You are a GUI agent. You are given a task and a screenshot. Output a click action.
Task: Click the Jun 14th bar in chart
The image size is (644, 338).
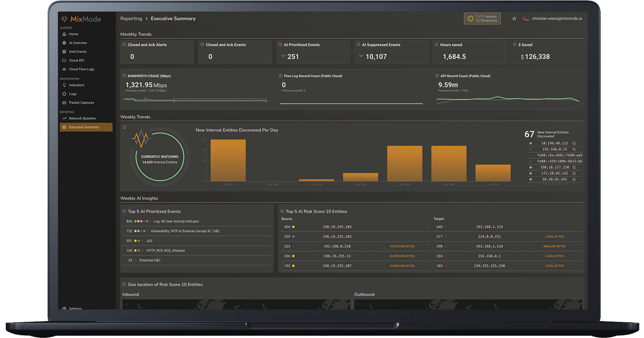coord(449,163)
